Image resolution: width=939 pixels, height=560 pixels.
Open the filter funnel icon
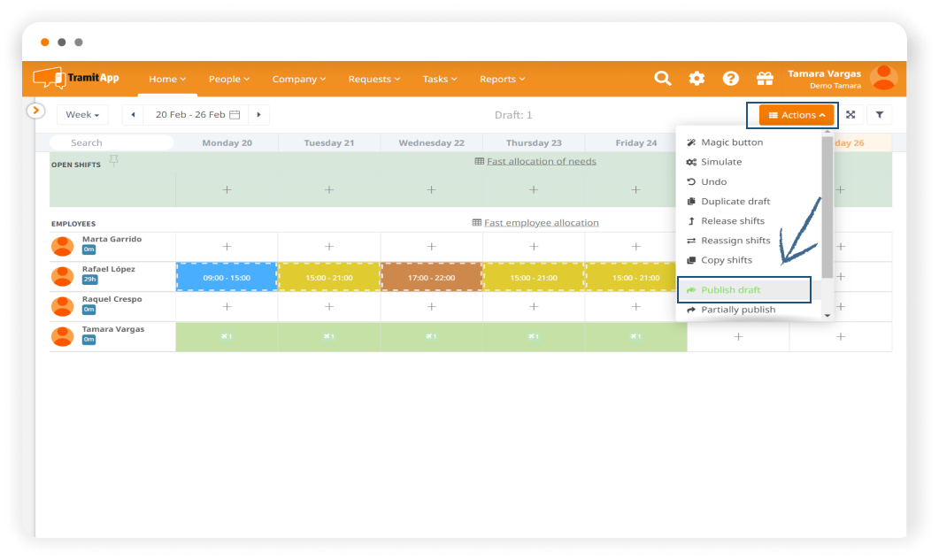[x=880, y=115]
